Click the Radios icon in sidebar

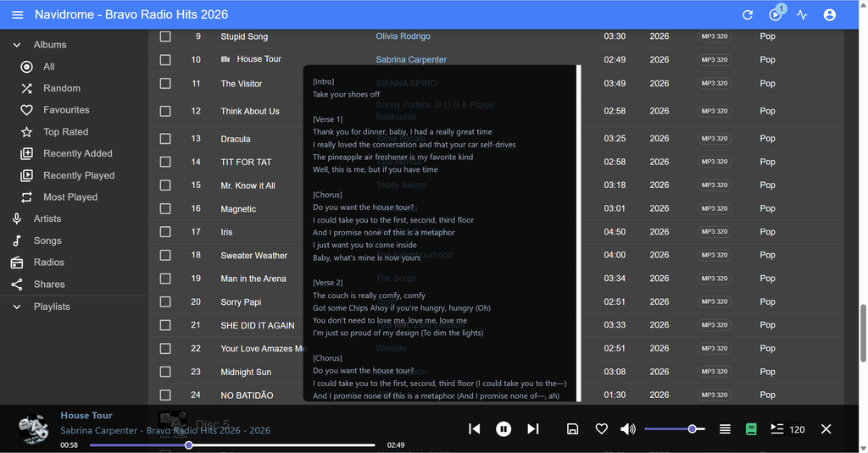17,262
